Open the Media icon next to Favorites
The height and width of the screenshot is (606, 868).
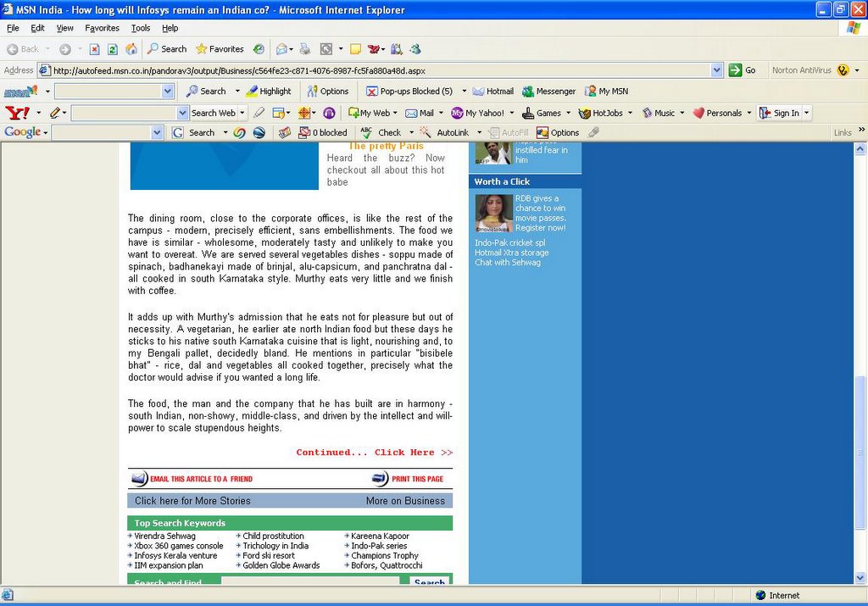click(x=259, y=49)
